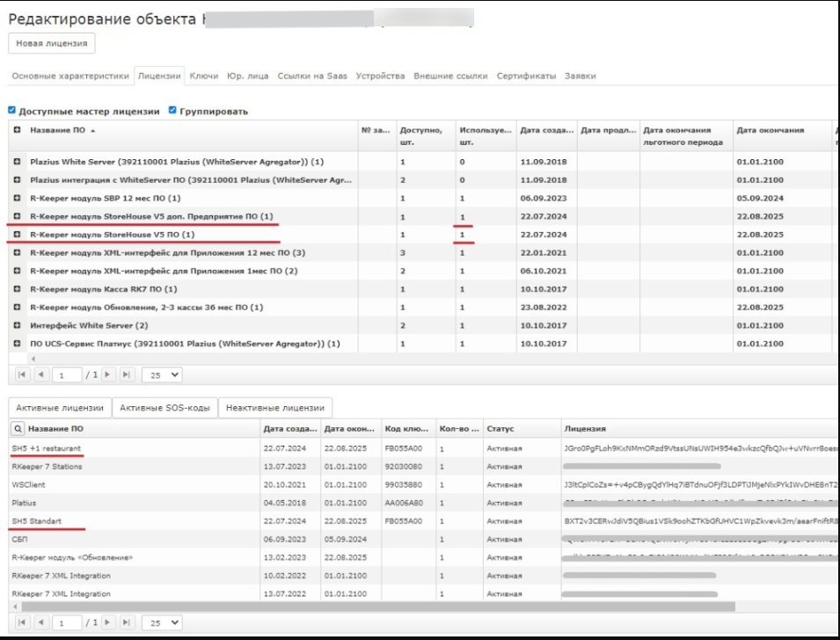840x640 pixels.
Task: Select the R-Keeper модуль «Обновление» row
Action: [x=423, y=557]
